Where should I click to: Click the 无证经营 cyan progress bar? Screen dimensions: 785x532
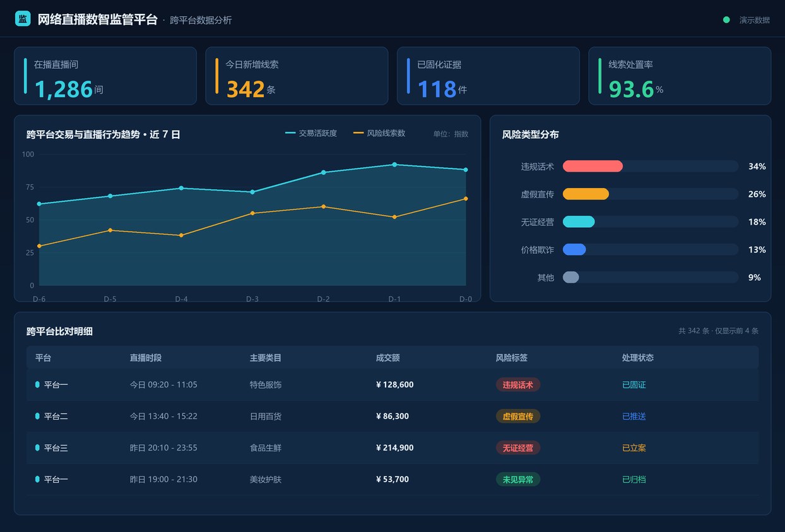pyautogui.click(x=579, y=222)
